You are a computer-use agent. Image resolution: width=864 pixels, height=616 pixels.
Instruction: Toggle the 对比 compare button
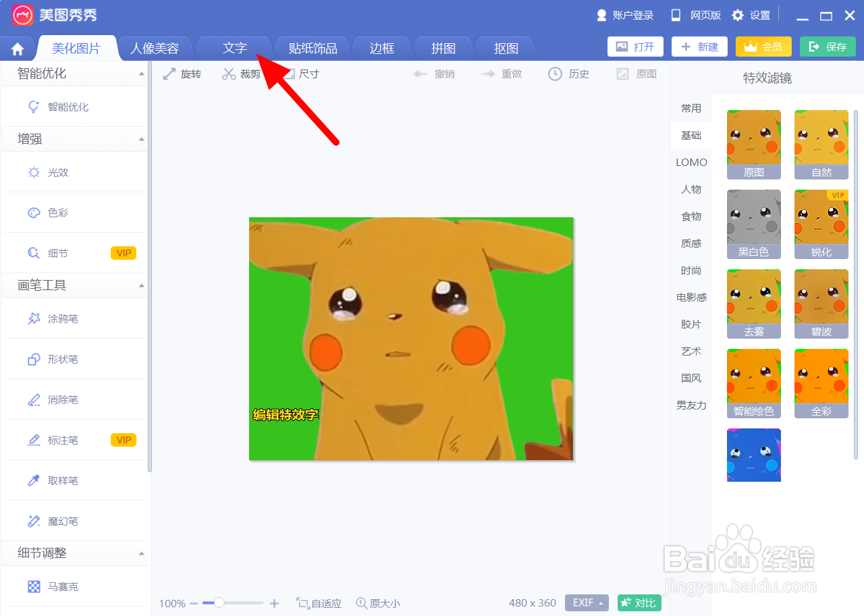point(639,603)
